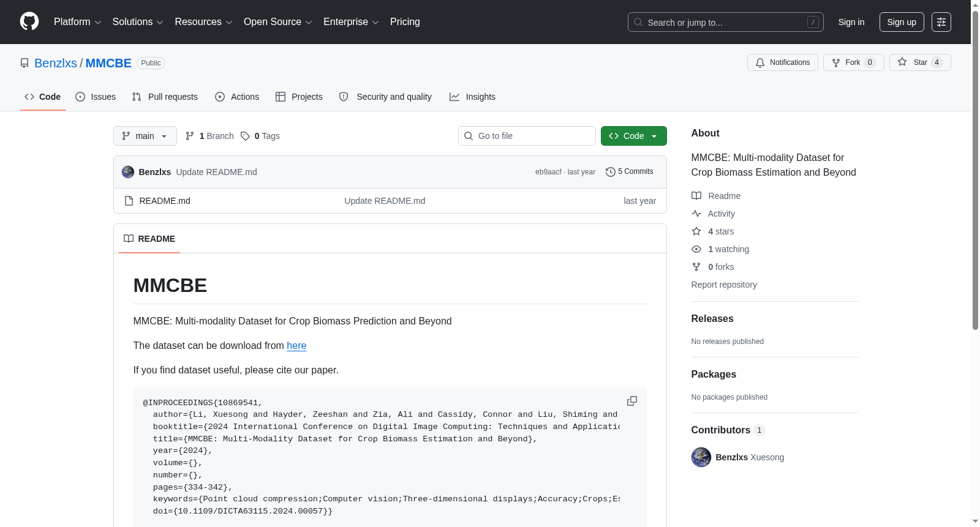980x527 pixels.
Task: Switch to the Actions tab
Action: [237, 97]
